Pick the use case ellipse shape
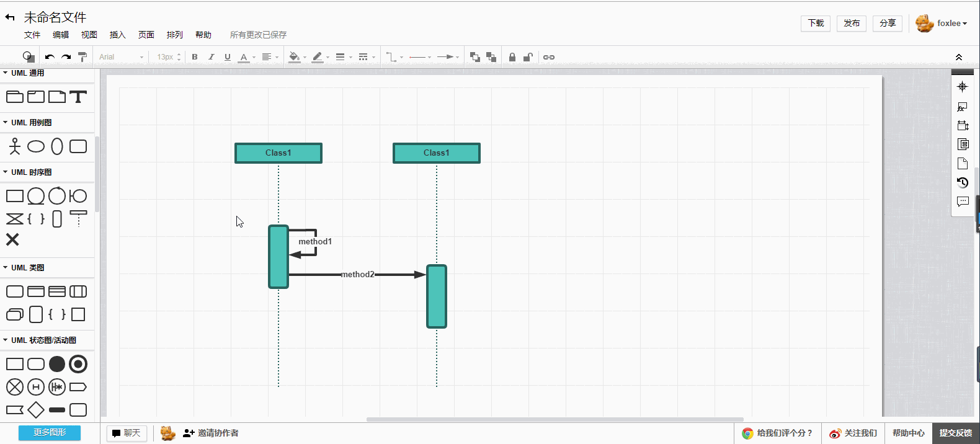Screen dimensions: 980x444 coord(36,146)
